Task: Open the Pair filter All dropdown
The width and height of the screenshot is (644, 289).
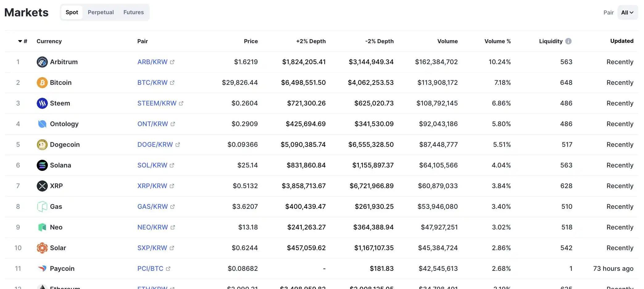Action: 627,13
